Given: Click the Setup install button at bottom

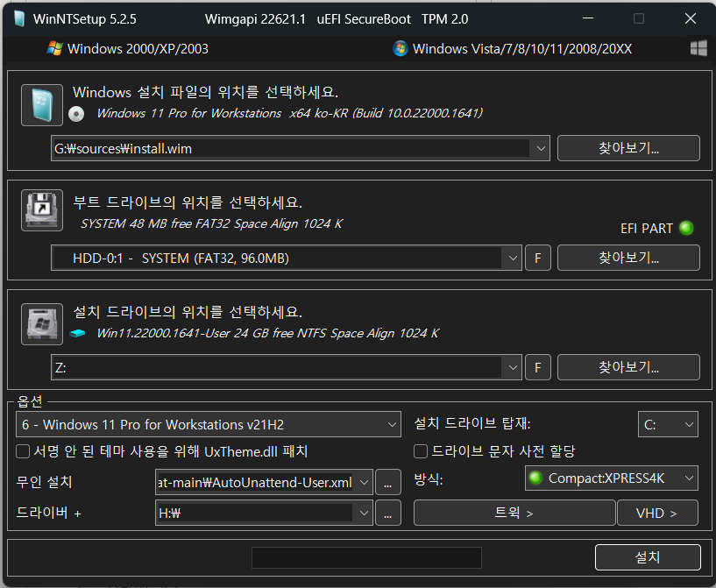Looking at the screenshot, I should pyautogui.click(x=648, y=557).
